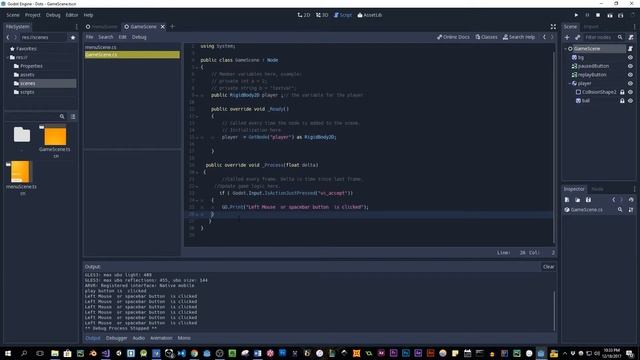Switch to the 2D workspace
Screen dimensions: 640x360
click(x=304, y=15)
